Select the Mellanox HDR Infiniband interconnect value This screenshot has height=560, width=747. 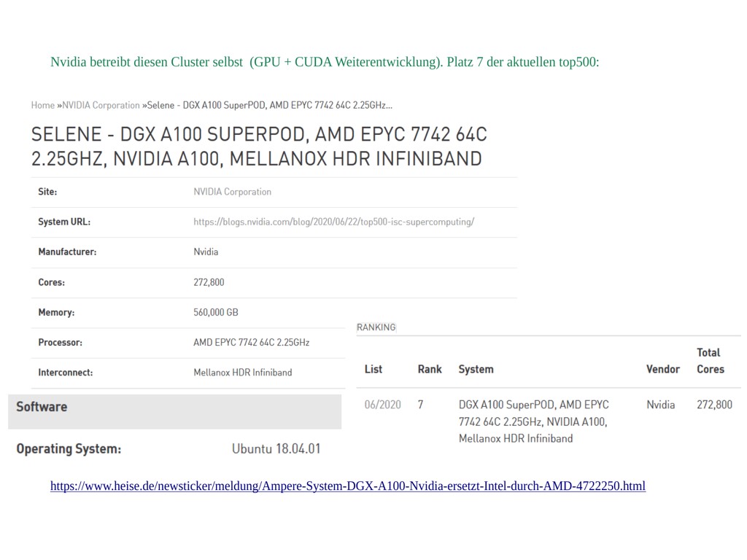[x=242, y=372]
